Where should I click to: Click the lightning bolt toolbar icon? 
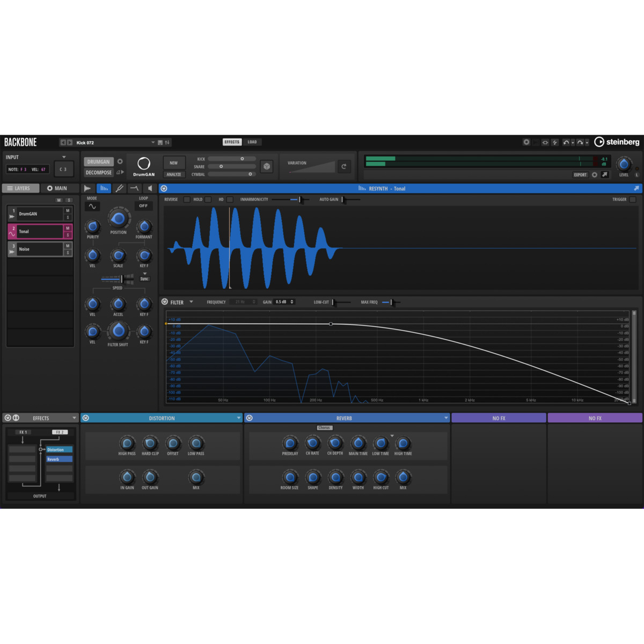coord(555,142)
